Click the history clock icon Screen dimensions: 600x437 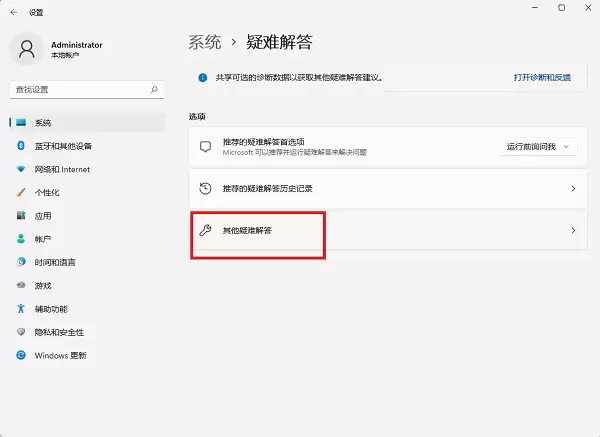pyautogui.click(x=205, y=188)
